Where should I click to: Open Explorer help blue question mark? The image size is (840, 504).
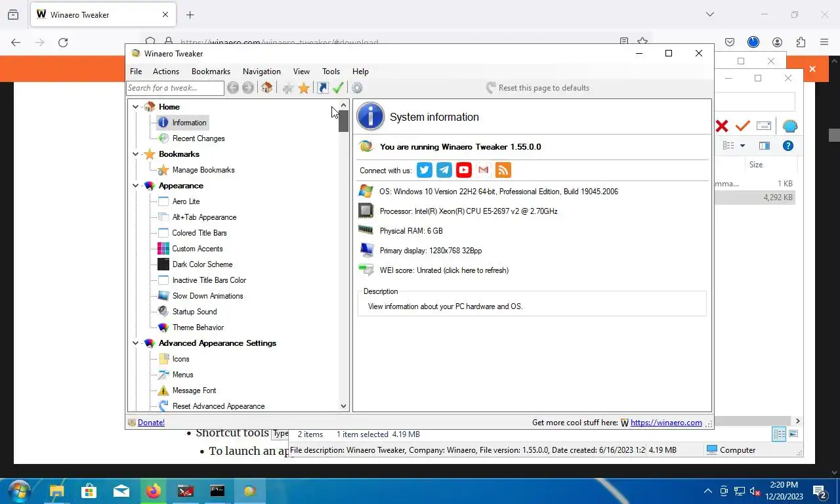point(788,146)
